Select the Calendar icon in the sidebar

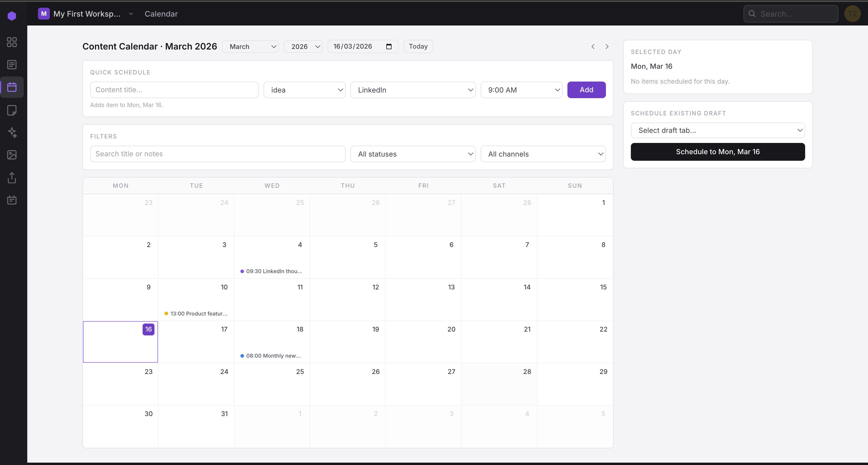[12, 87]
